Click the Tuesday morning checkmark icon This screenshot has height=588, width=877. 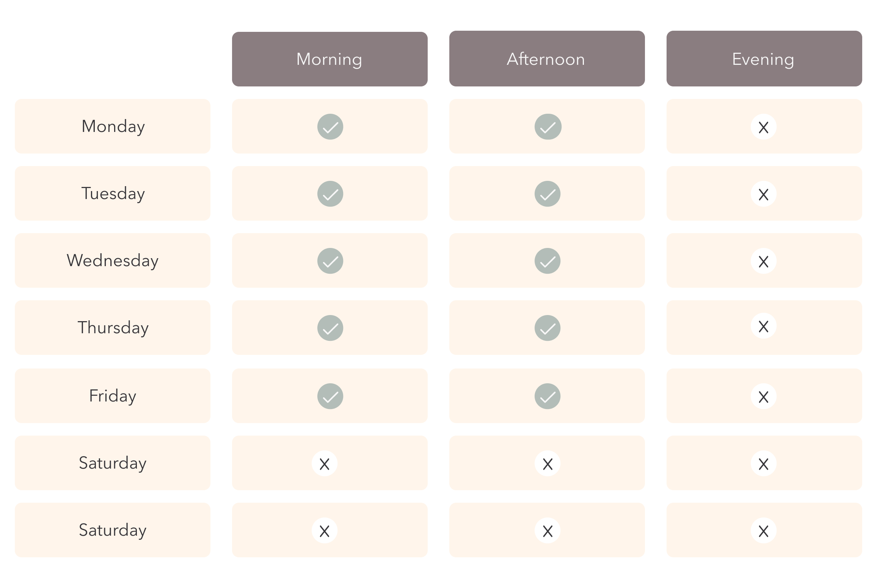(x=330, y=194)
